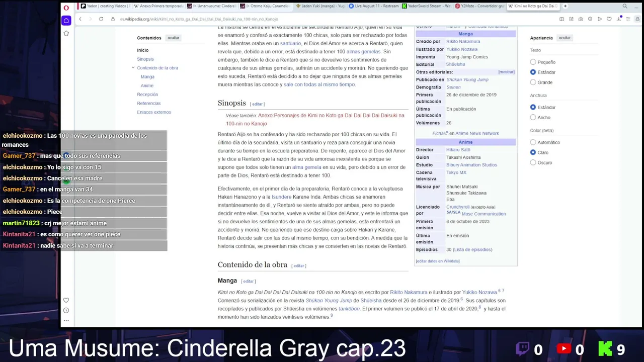Viewport: 644px width, 362px height.
Task: Jump to Referencias in contents sidebar
Action: click(149, 103)
